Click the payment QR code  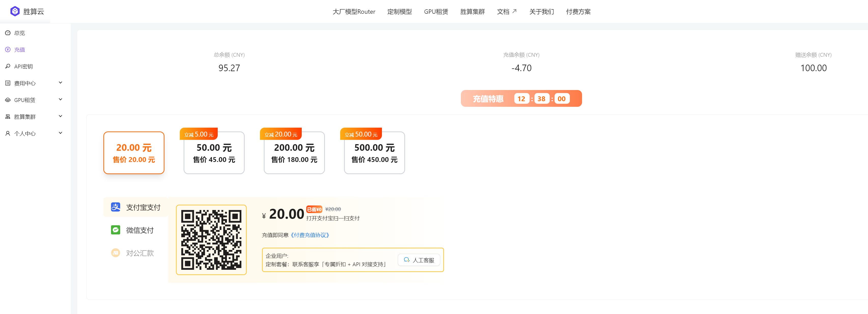tap(211, 240)
